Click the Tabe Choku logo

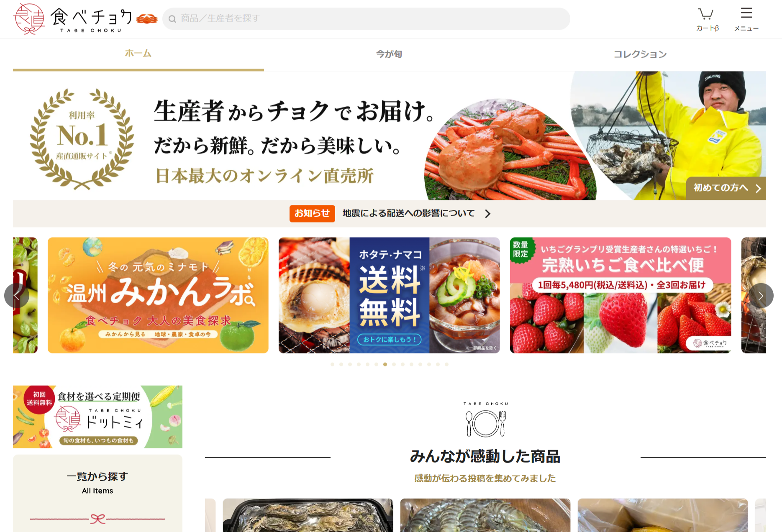tap(72, 19)
